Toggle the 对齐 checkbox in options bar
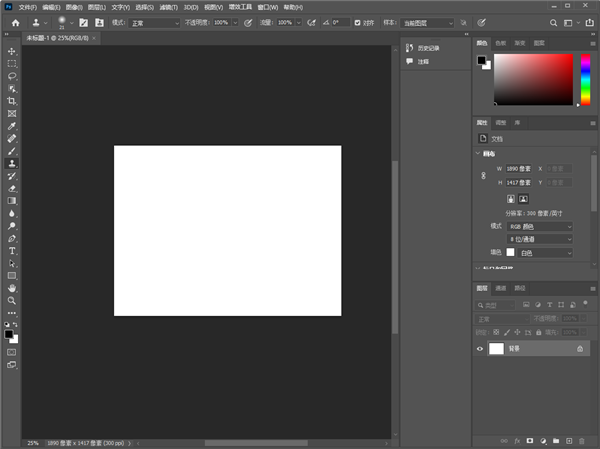 tap(358, 21)
